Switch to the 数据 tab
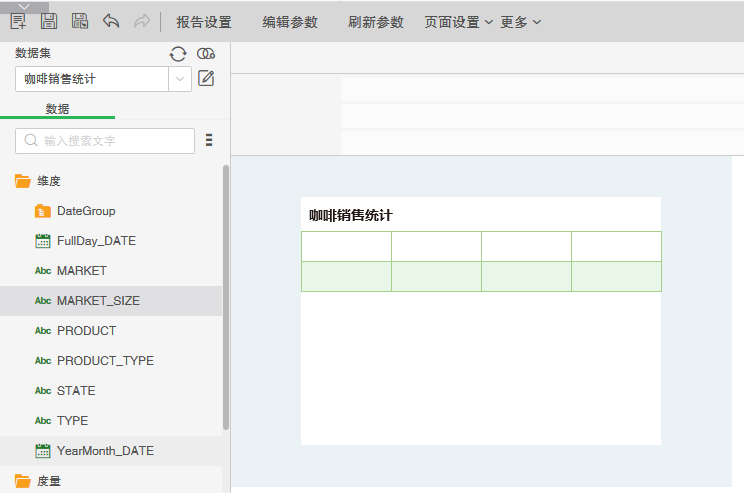 point(57,108)
